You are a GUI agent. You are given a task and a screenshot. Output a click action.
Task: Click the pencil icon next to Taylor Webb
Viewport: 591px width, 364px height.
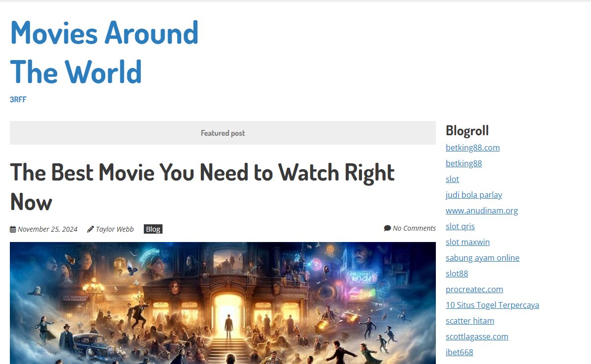(90, 229)
